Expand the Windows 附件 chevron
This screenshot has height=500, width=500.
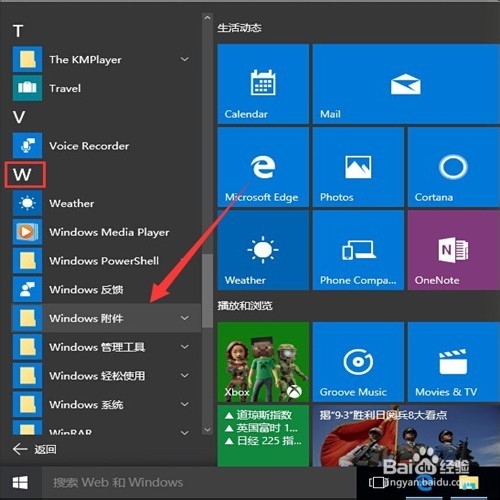[184, 318]
